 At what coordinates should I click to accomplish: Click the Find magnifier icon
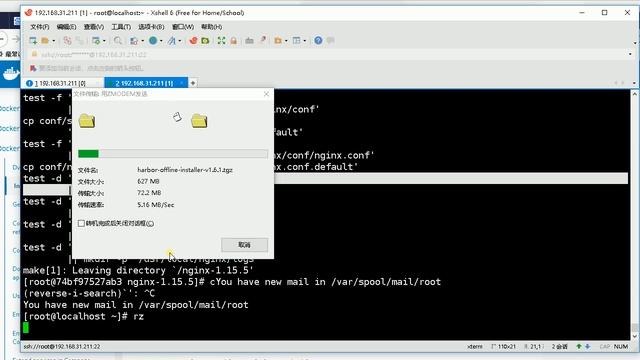tap(118, 40)
